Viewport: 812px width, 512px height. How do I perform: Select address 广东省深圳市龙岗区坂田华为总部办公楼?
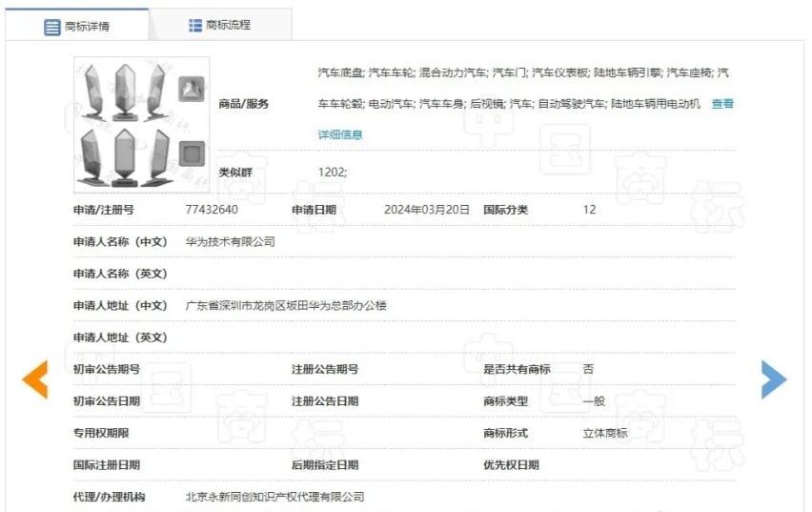(286, 305)
